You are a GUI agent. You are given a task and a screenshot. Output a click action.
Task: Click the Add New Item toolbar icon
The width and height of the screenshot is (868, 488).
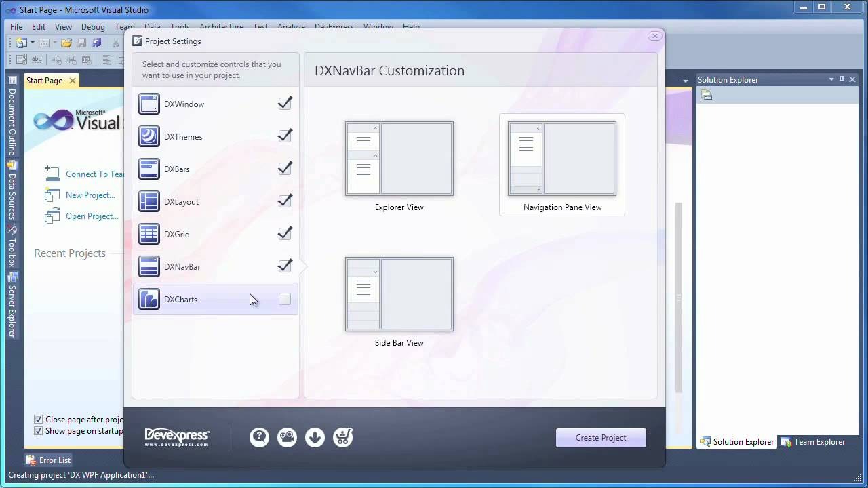[44, 43]
